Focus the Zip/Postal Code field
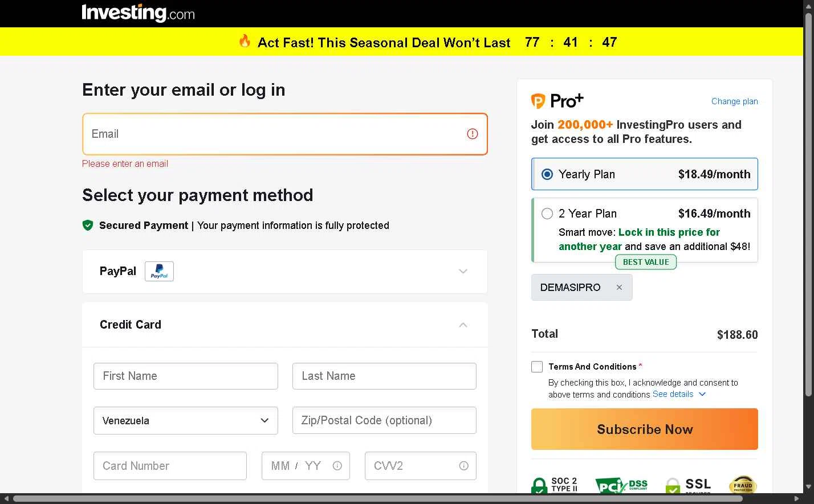The width and height of the screenshot is (814, 504). click(384, 420)
